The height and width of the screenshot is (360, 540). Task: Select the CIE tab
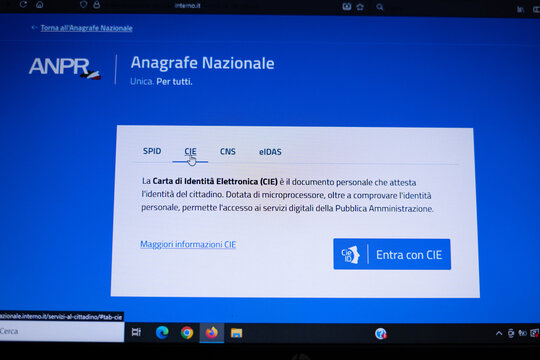point(190,152)
